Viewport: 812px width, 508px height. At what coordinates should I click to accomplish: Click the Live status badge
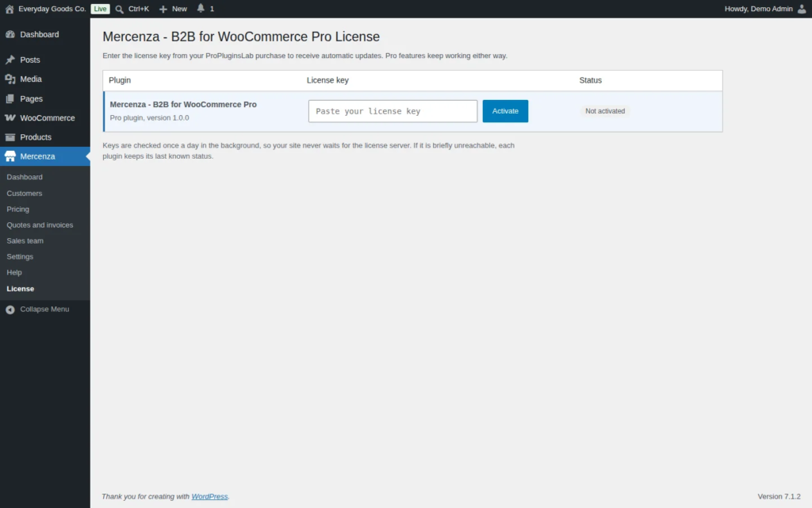coord(100,9)
